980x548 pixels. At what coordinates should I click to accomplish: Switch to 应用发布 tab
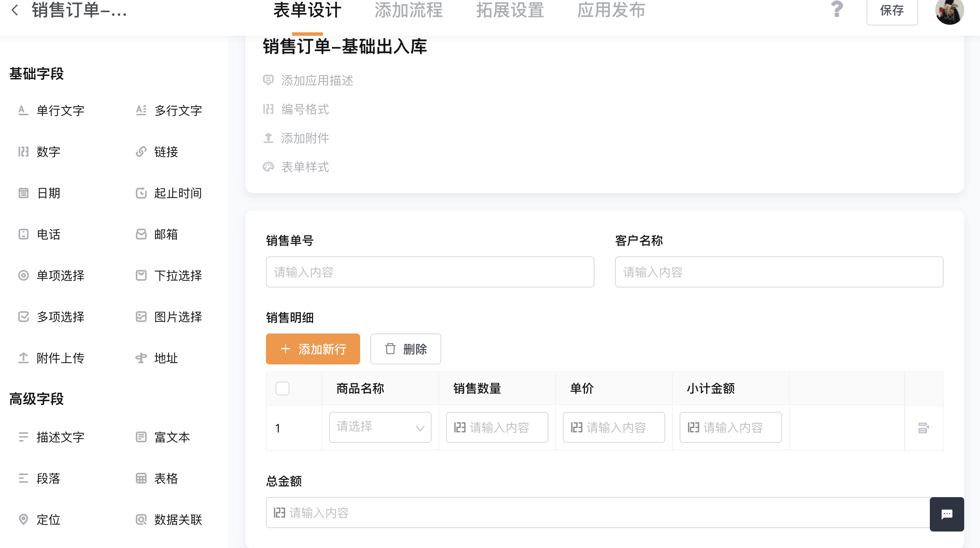point(611,10)
